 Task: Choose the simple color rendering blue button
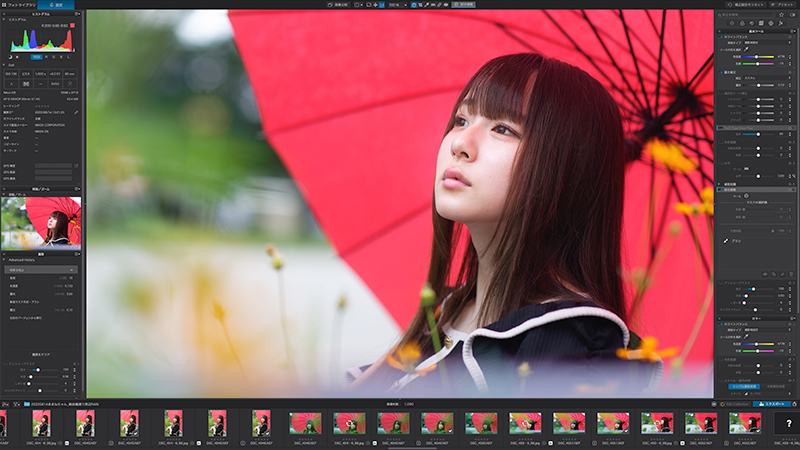744,387
